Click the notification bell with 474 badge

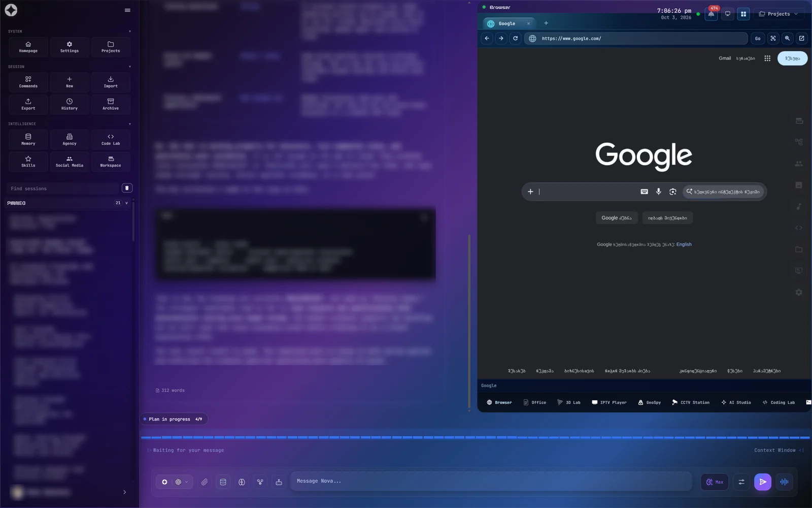[x=711, y=14]
